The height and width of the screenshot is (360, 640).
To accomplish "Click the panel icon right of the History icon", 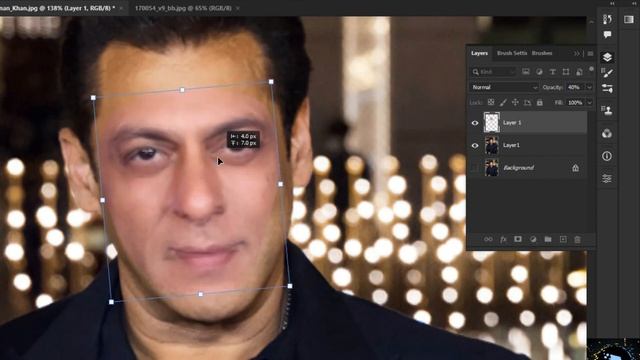I will [x=629, y=19].
